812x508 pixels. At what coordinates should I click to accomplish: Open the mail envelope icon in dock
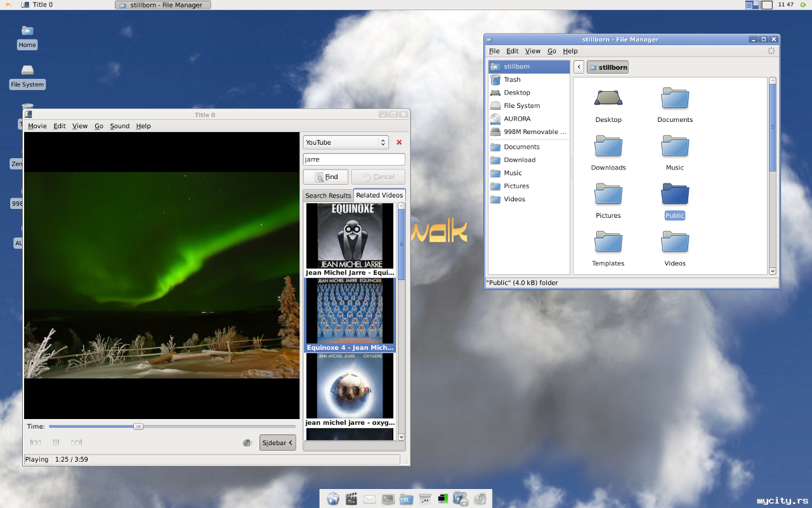point(370,499)
